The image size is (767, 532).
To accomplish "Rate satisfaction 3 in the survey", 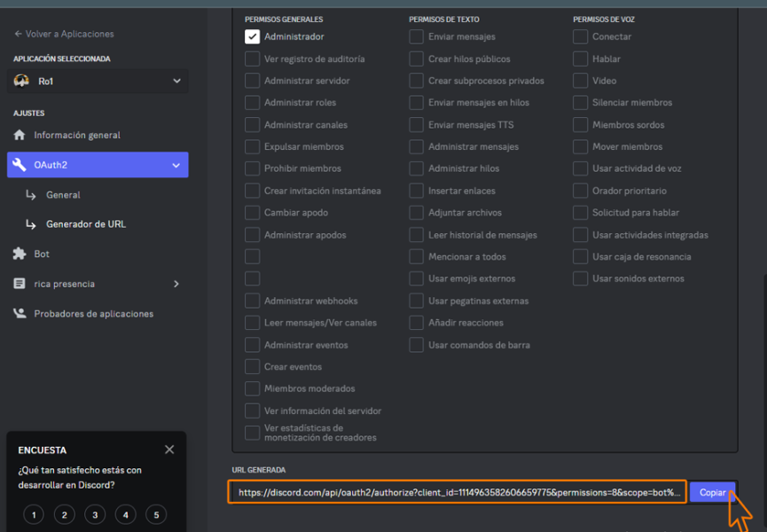I will [x=95, y=515].
